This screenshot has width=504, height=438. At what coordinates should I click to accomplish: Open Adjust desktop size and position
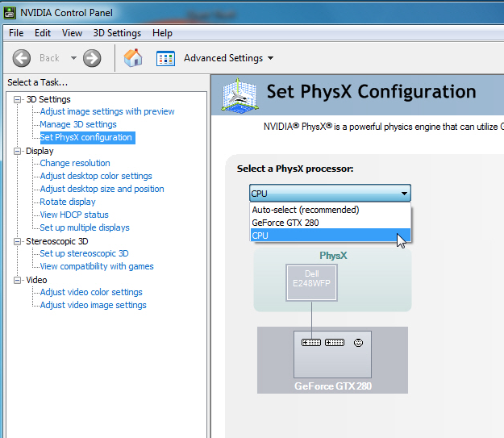102,189
